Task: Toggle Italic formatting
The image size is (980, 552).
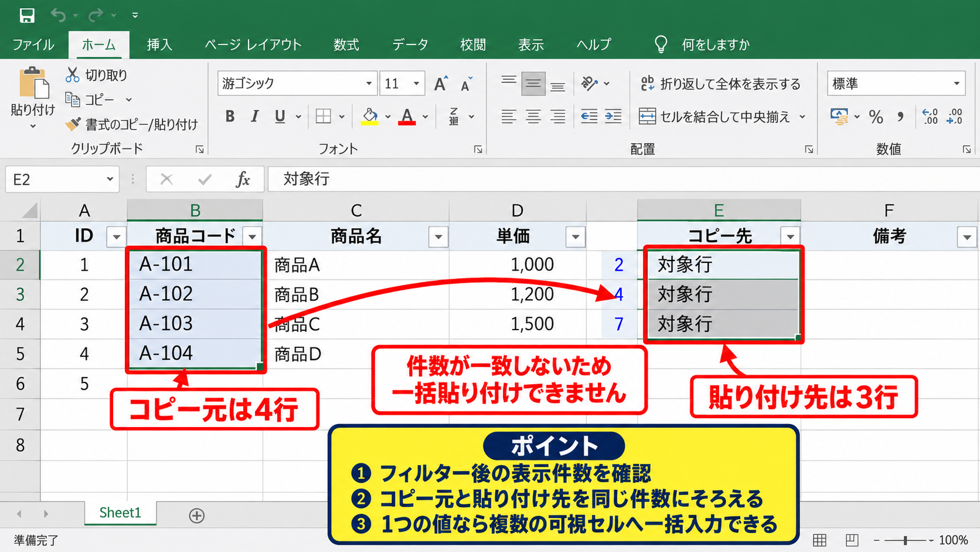Action: click(x=254, y=116)
